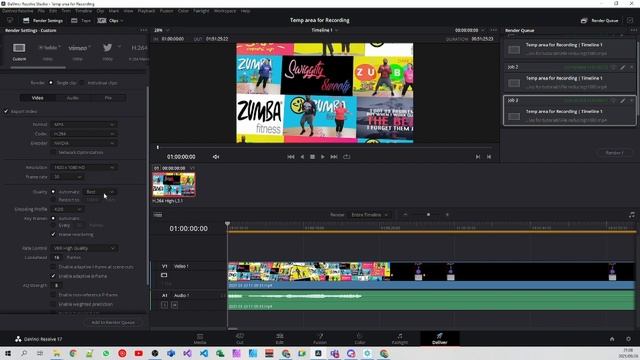Open the Color page
Image resolution: width=640 pixels, height=360 pixels.
point(360,339)
